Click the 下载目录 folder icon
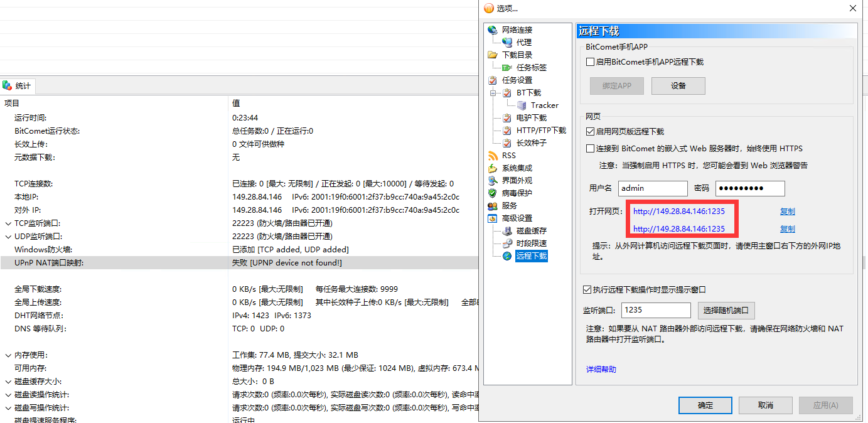 point(492,55)
